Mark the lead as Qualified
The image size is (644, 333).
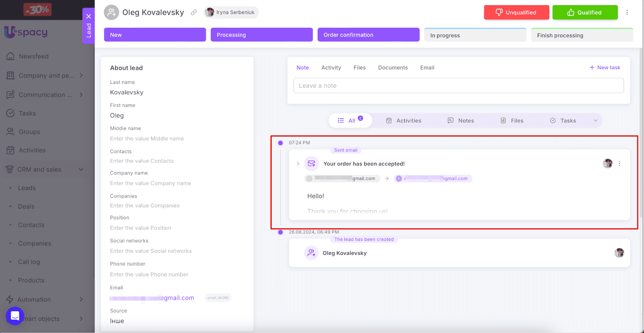coord(584,12)
